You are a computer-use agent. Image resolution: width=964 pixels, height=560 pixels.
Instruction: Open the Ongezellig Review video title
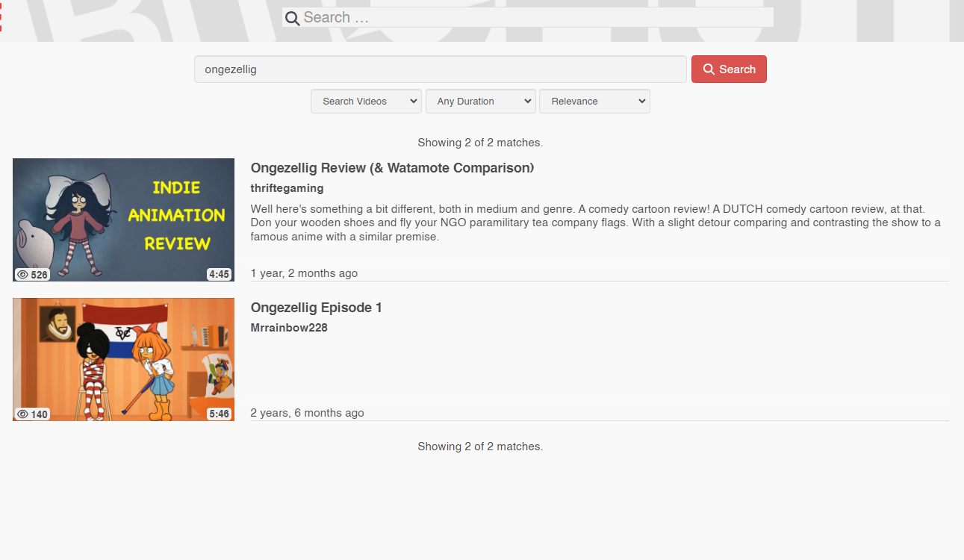pyautogui.click(x=392, y=168)
